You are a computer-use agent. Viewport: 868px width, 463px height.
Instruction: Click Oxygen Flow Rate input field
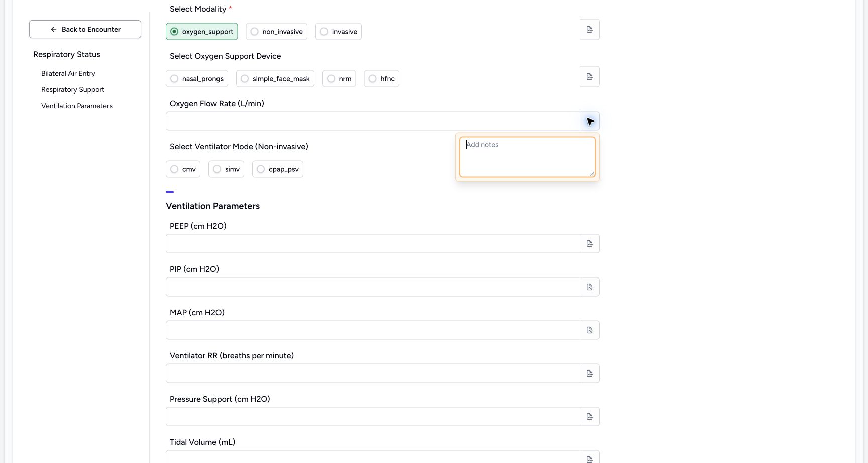coord(373,121)
